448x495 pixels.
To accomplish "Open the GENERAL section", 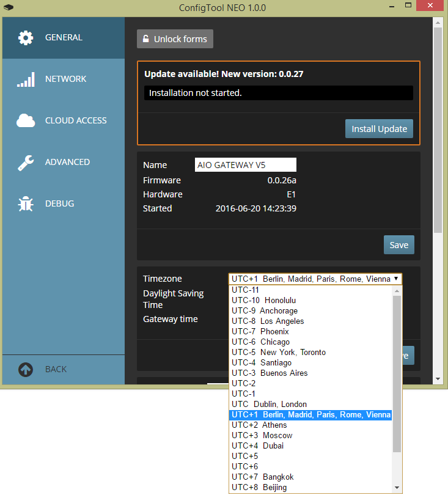I will [64, 37].
